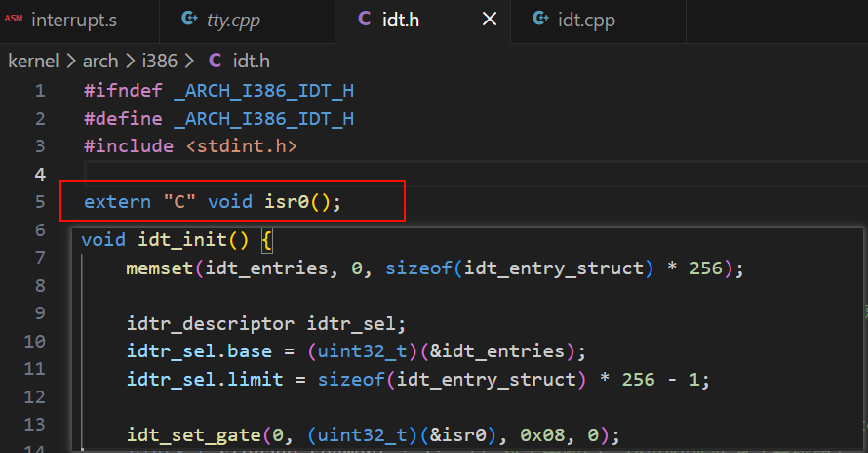Click line number 5 in the gutter
Viewport: 868px width, 453px height.
(x=40, y=202)
